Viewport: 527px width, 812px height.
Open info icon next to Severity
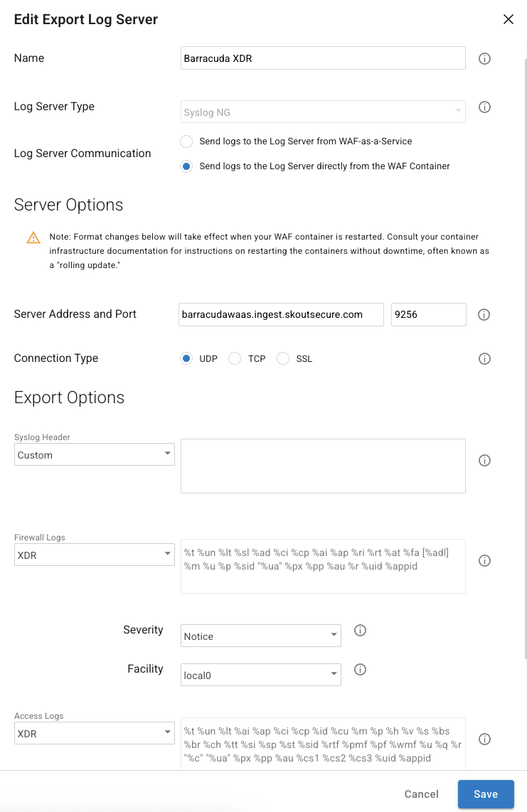click(360, 630)
